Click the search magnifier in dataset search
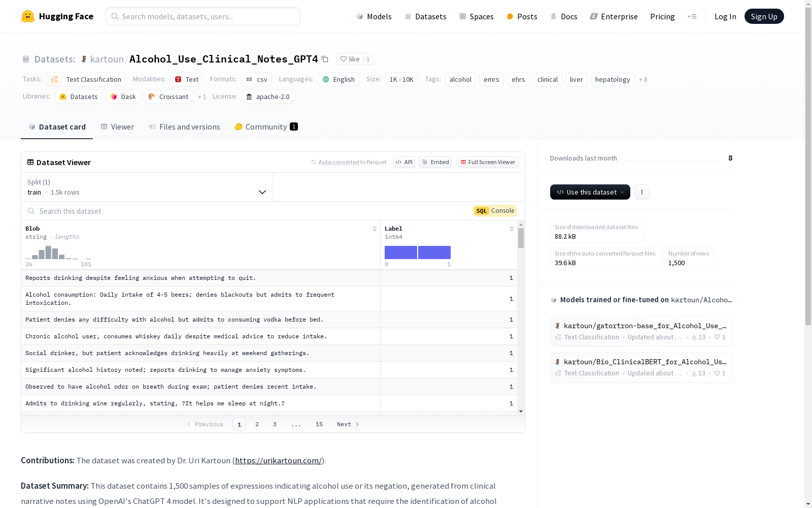The image size is (812, 508). coord(31,211)
